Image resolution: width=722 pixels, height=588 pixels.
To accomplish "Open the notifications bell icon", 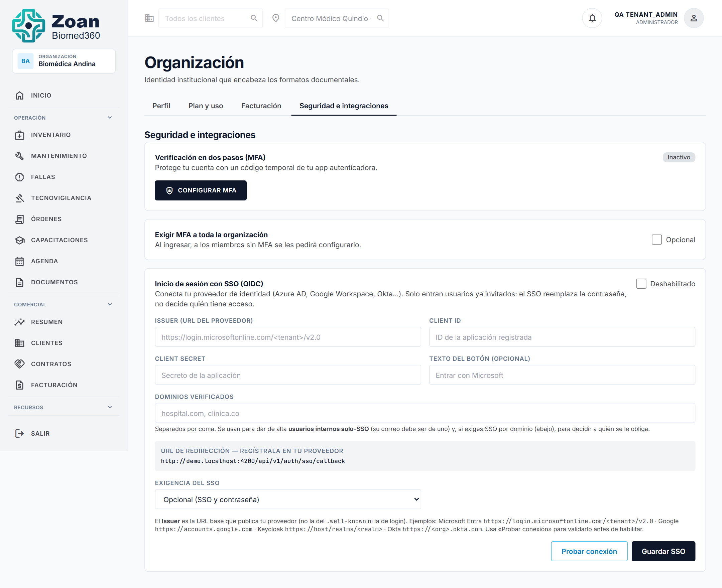I will coord(592,18).
